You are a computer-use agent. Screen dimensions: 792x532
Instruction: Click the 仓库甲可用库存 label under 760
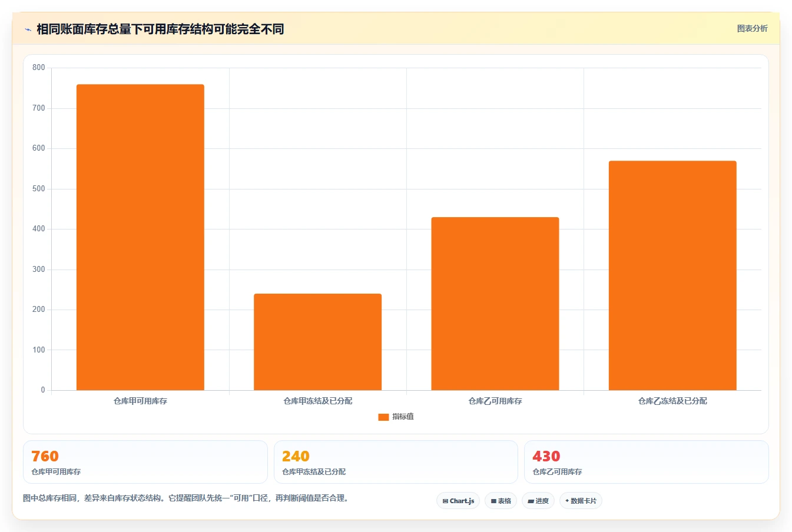coord(56,472)
